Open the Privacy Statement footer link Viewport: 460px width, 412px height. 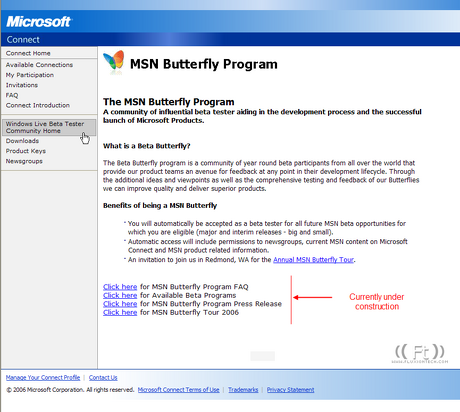(x=290, y=390)
